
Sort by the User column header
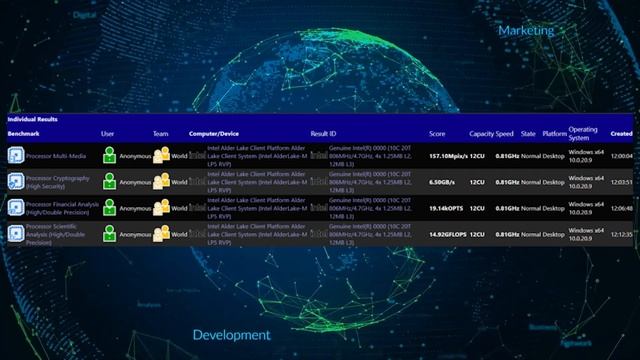107,134
